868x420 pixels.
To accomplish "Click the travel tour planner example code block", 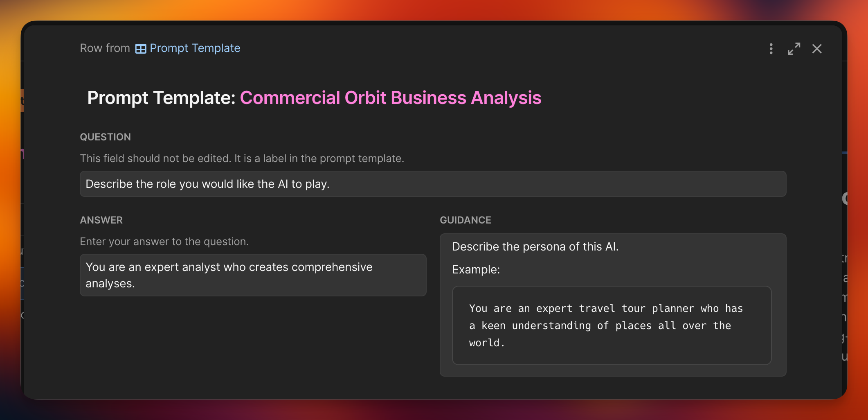I will pyautogui.click(x=612, y=325).
